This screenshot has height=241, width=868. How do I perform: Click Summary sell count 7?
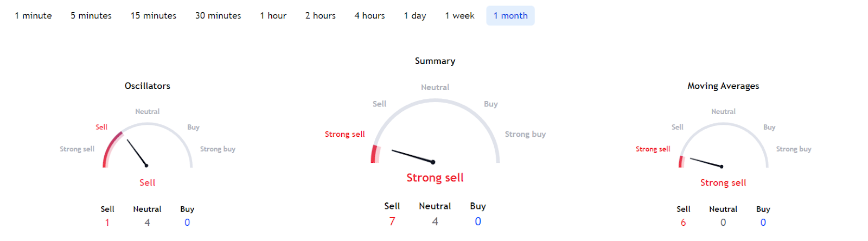(392, 221)
